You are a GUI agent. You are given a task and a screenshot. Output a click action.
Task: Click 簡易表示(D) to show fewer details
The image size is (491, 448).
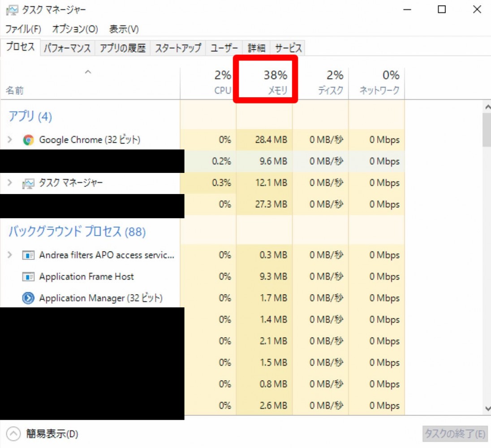(52, 434)
